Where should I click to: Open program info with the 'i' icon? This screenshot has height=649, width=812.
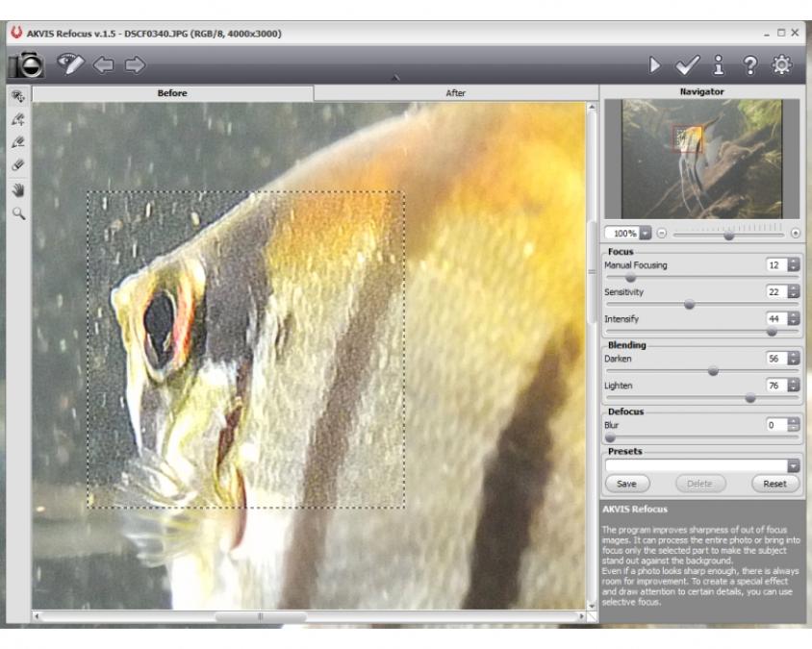pyautogui.click(x=718, y=65)
